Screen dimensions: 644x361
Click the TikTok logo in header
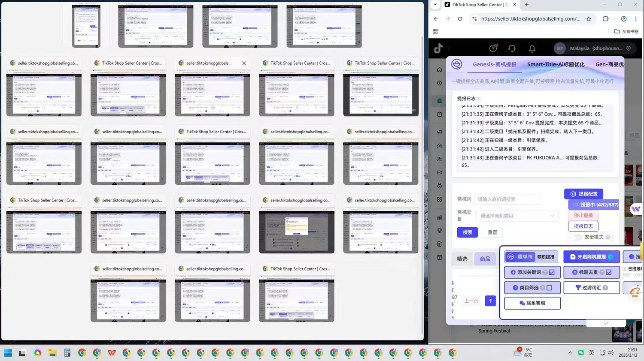point(438,48)
